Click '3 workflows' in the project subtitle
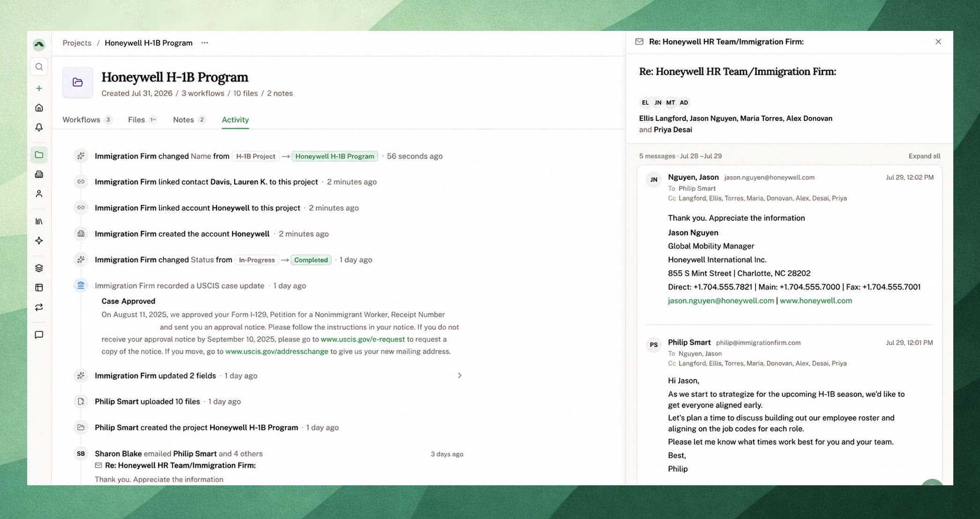Viewport: 980px width, 519px height. point(203,93)
